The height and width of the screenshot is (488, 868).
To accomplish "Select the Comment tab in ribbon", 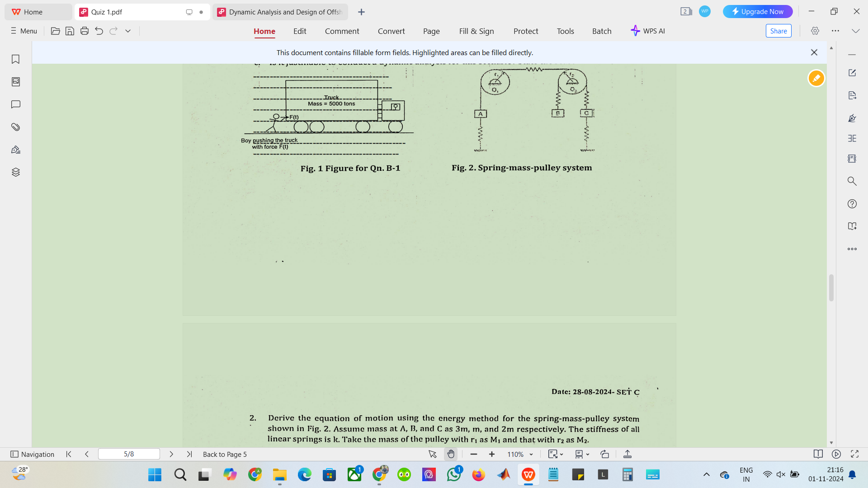I will (x=342, y=31).
